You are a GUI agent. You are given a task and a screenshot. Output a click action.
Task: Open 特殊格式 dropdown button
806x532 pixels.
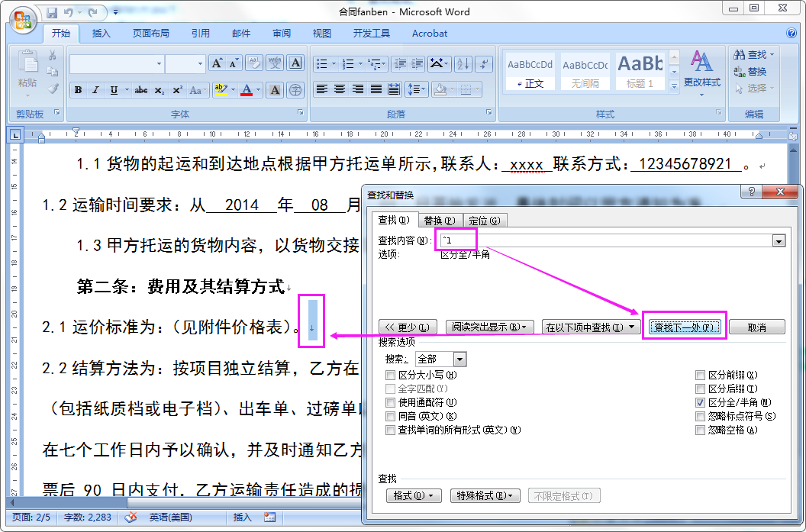485,495
